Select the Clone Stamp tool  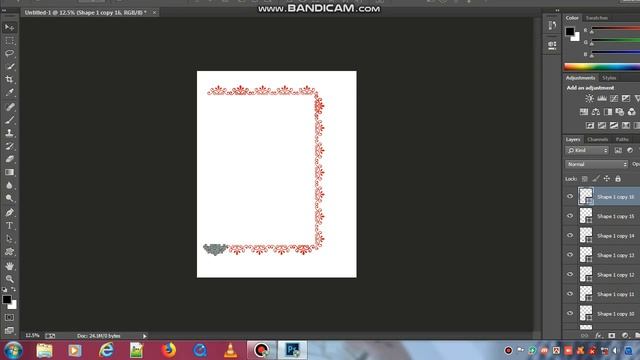(9, 133)
